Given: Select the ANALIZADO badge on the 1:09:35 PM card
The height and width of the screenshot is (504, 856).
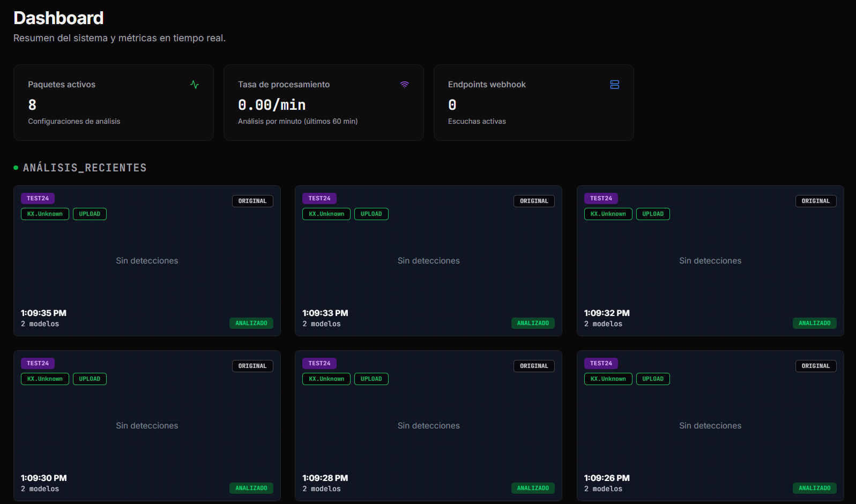Looking at the screenshot, I should click(251, 323).
